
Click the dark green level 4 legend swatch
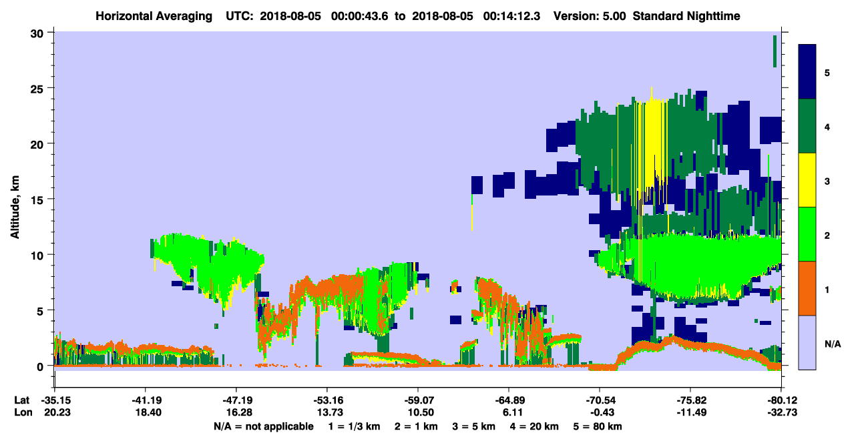point(807,126)
